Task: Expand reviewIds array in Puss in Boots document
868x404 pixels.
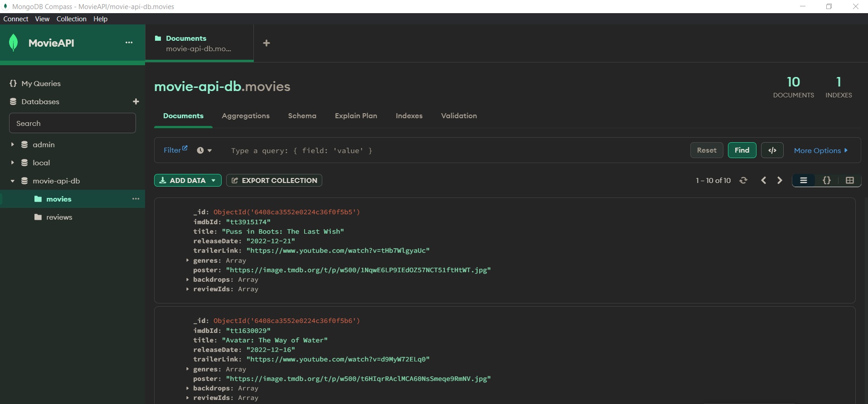Action: pos(187,289)
